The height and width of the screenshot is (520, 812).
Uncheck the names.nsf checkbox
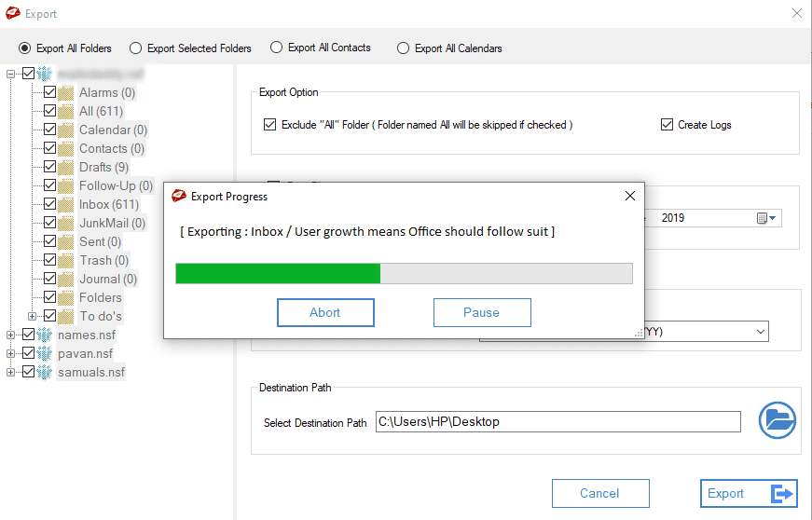coord(29,335)
